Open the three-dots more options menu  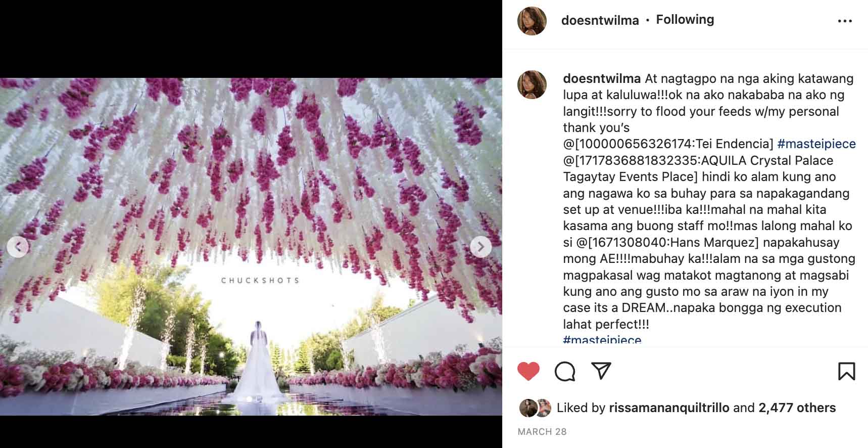click(x=845, y=21)
